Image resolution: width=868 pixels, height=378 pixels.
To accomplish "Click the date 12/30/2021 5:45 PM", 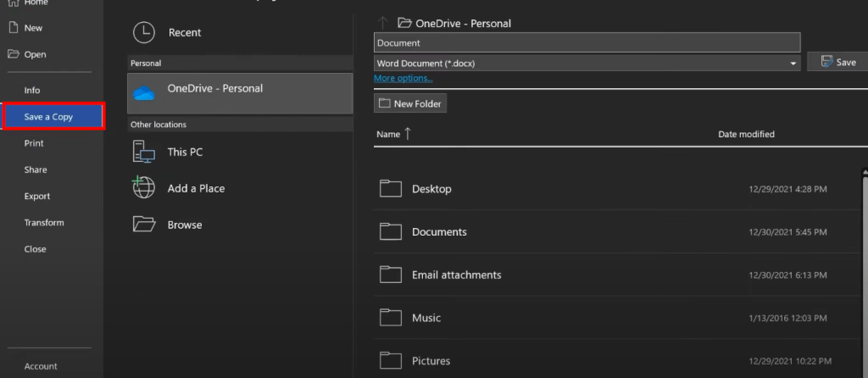I will coord(787,232).
